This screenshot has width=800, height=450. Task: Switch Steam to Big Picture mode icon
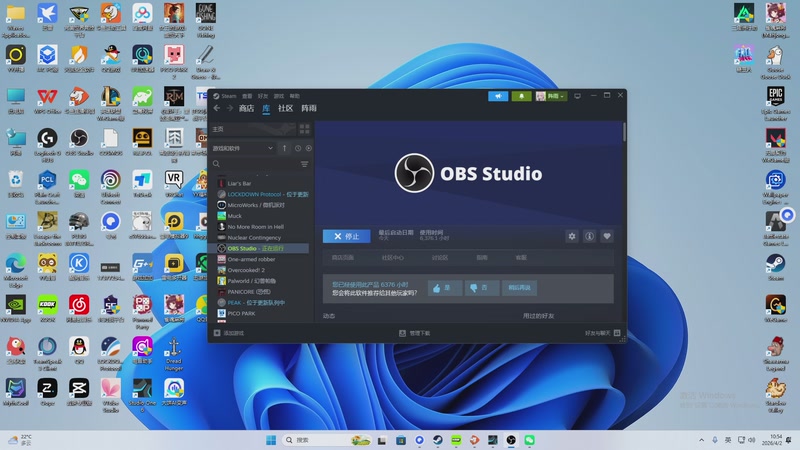[x=577, y=96]
